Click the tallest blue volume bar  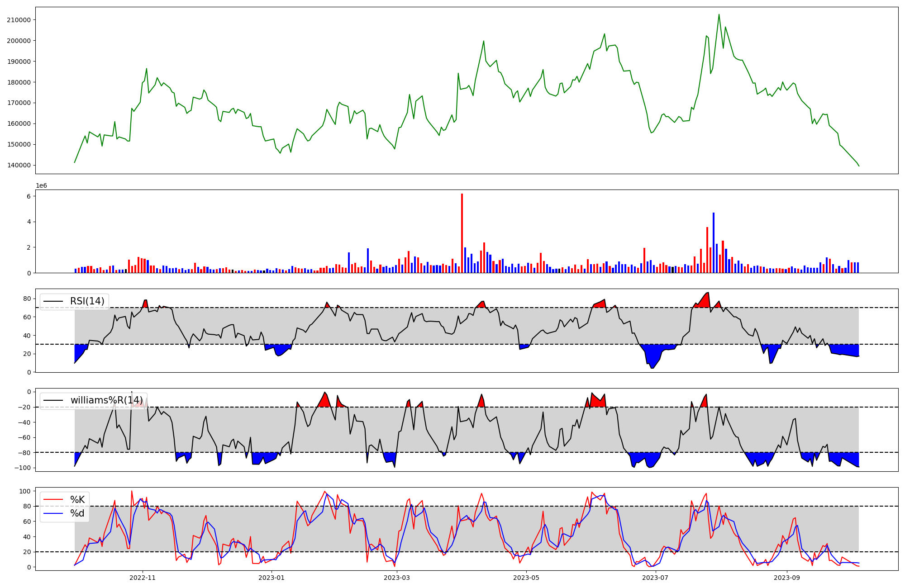[x=714, y=242]
